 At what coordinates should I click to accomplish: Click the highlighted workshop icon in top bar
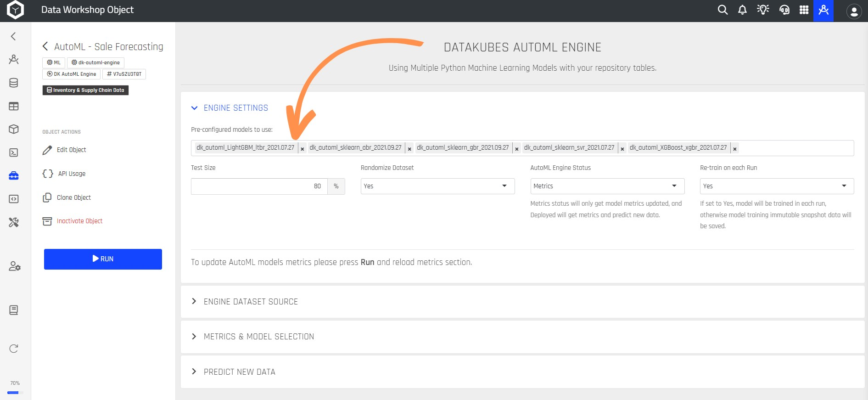click(x=823, y=10)
